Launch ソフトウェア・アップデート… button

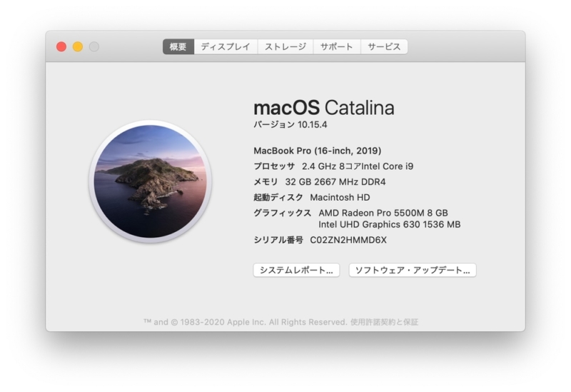(x=413, y=270)
